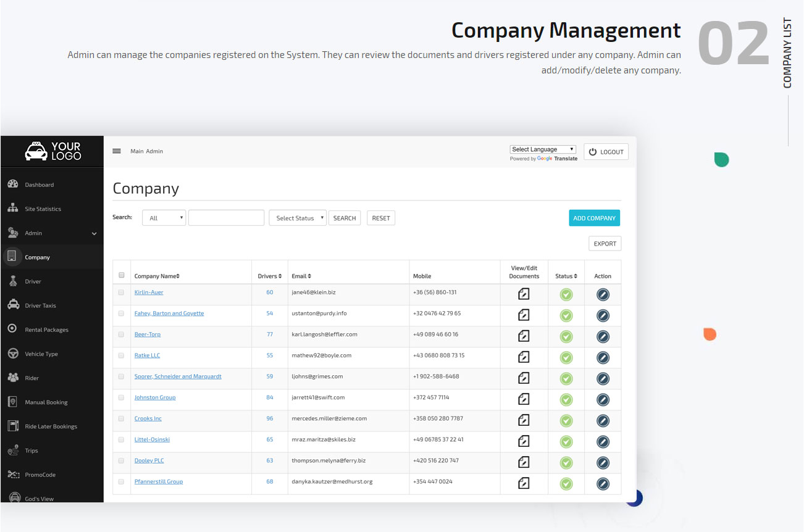
Task: Open the Driver Taxis section
Action: click(x=41, y=305)
